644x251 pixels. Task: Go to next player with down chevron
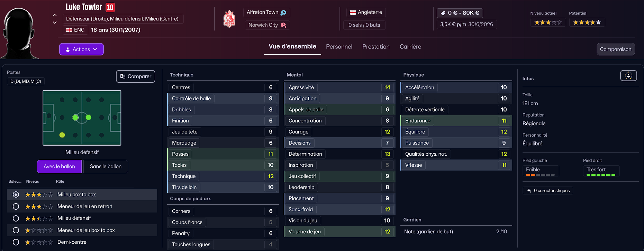click(55, 23)
